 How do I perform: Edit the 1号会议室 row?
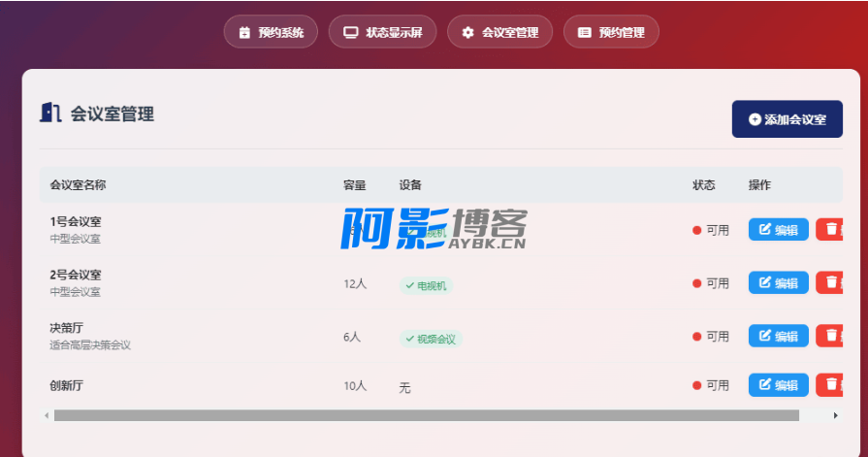(778, 230)
